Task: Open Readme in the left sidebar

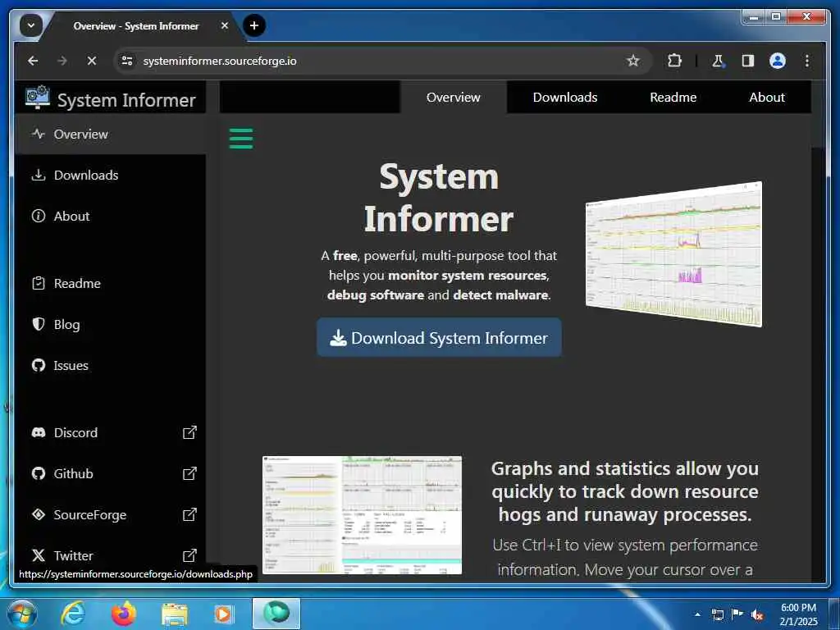Action: click(x=111, y=283)
